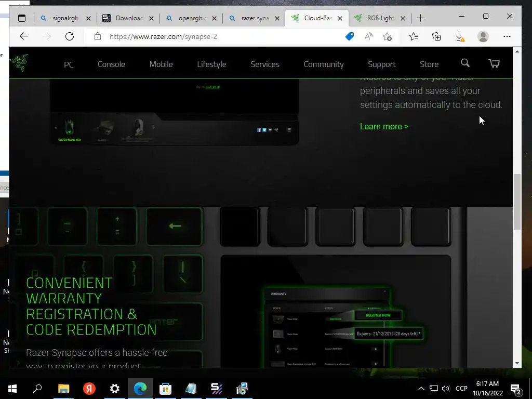532x399 pixels.
Task: Open Windows taskbar search
Action: point(37,389)
